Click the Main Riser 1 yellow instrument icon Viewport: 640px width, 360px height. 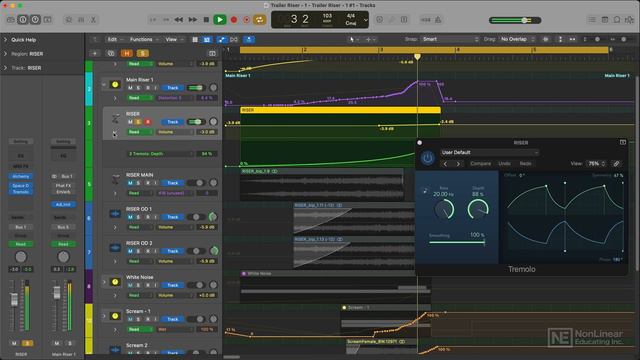tap(115, 84)
